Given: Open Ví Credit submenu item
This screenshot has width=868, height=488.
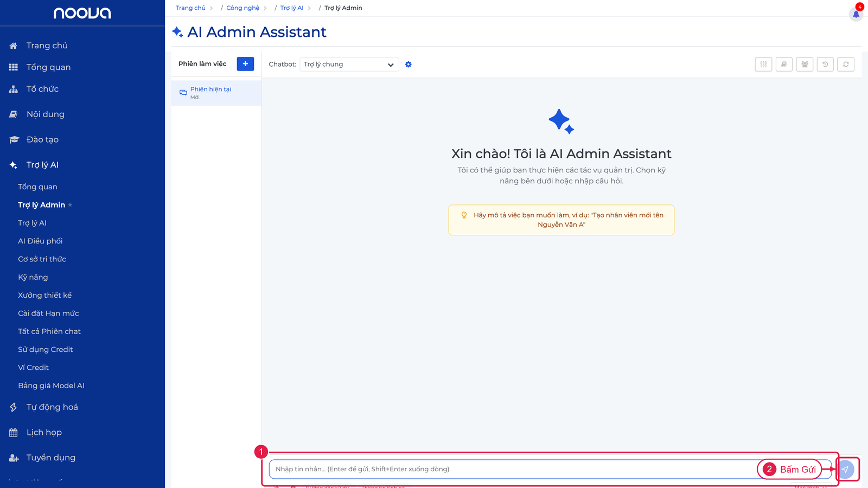Looking at the screenshot, I should [33, 368].
